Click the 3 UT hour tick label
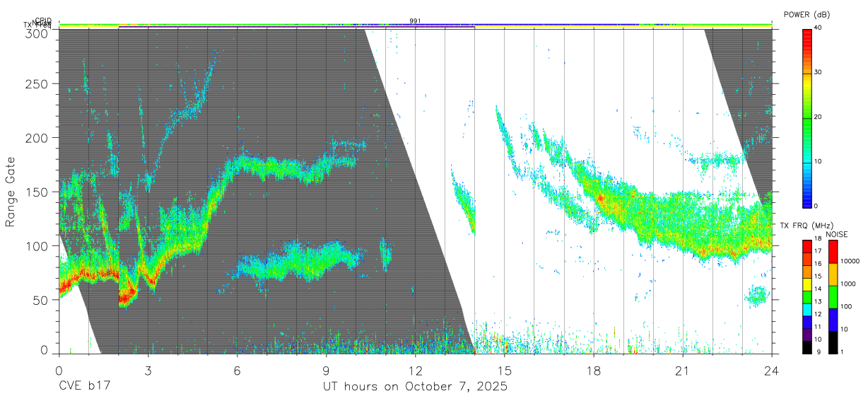Viewport: 868px width, 401px height. (x=148, y=370)
